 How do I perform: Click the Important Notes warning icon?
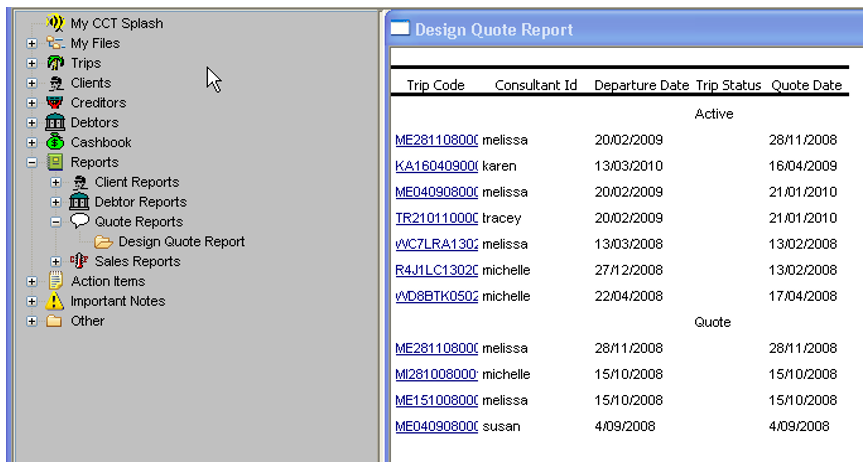[55, 300]
